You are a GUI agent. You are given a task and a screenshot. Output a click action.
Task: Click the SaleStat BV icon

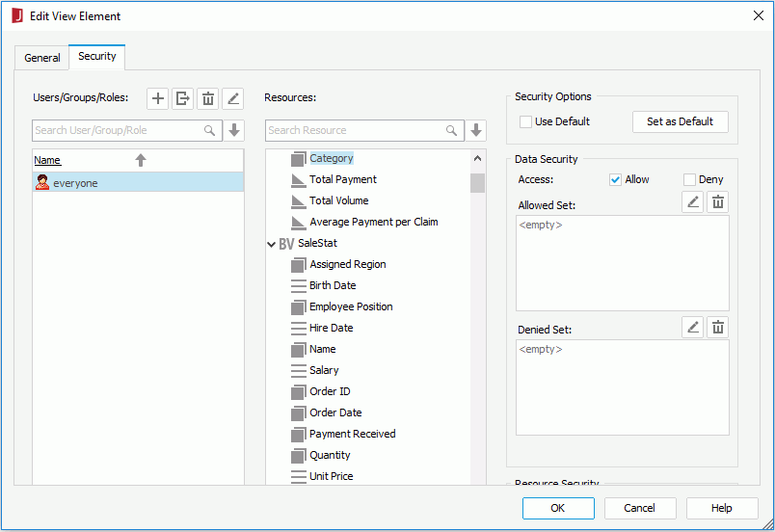pos(286,244)
